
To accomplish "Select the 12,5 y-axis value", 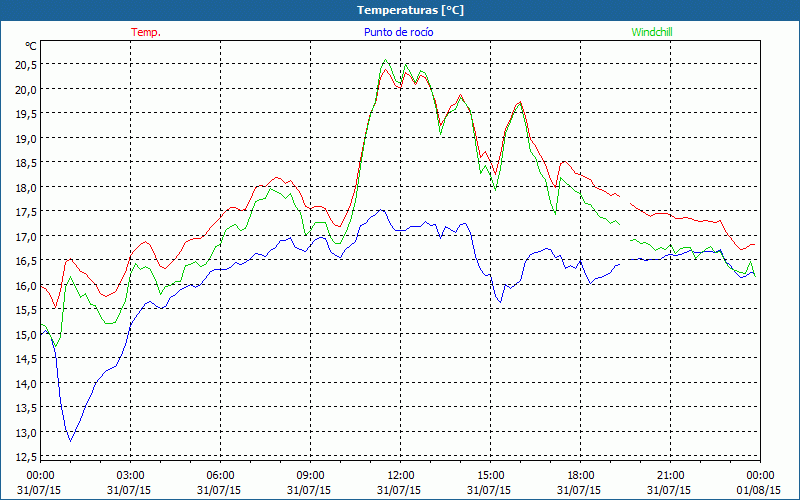I will pos(25,457).
